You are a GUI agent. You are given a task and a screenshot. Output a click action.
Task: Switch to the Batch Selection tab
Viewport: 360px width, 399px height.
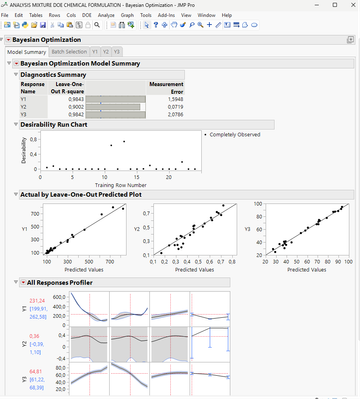[x=69, y=52]
